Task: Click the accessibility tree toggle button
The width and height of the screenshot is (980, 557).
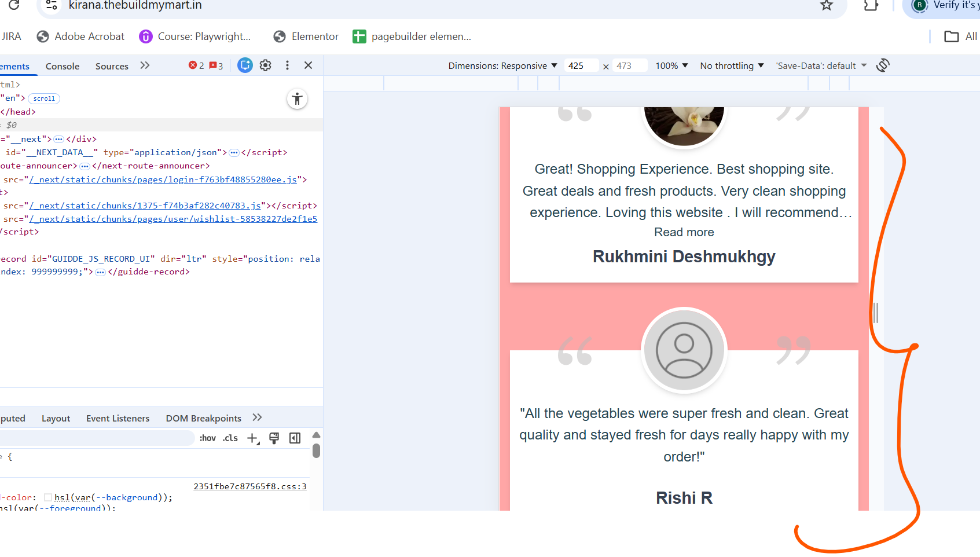Action: 297,99
